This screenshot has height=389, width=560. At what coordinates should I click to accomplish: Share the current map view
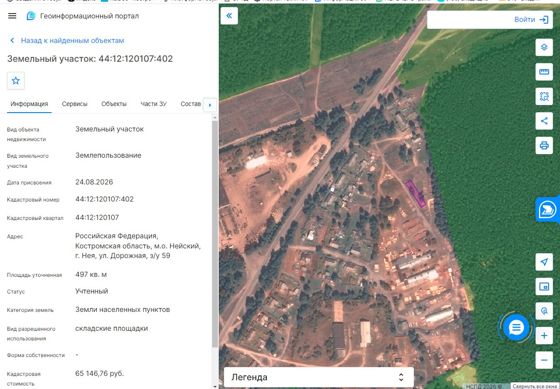544,121
